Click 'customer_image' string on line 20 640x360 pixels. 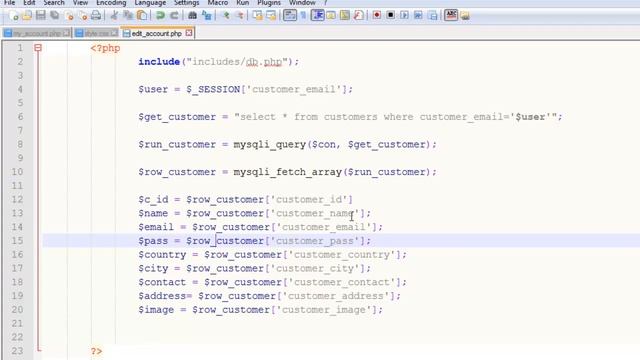point(325,310)
